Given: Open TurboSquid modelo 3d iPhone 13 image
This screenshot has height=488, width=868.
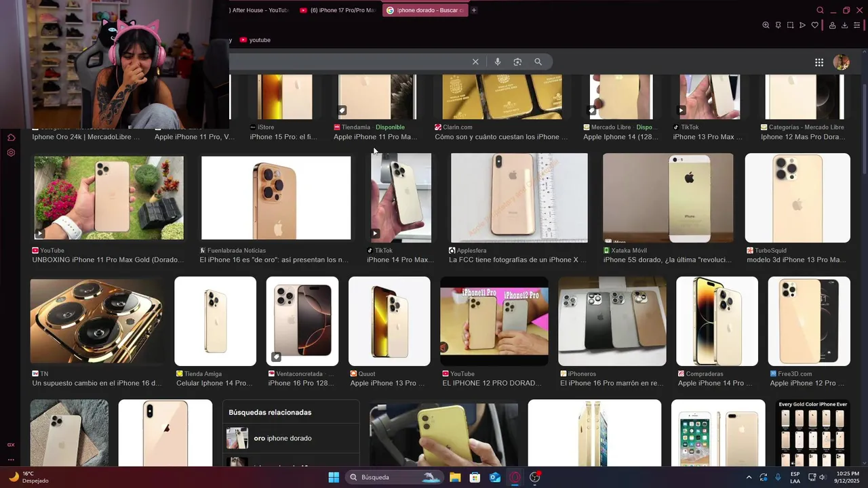Looking at the screenshot, I should (797, 197).
